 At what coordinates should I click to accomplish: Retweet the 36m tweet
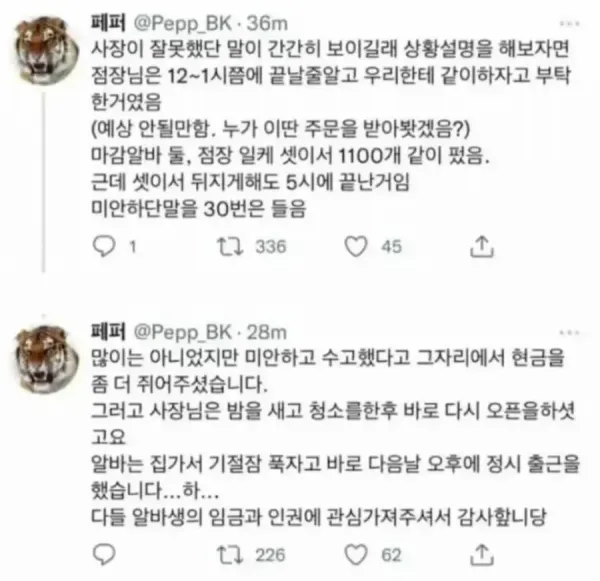pyautogui.click(x=230, y=246)
